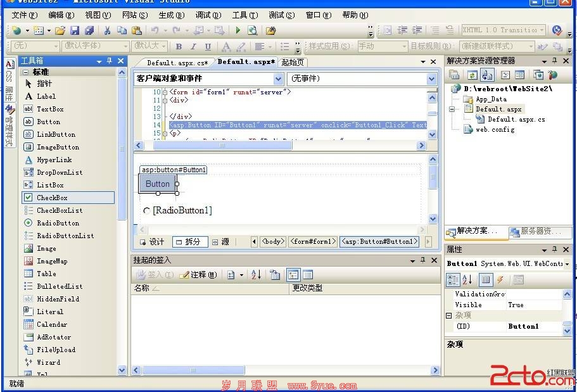Toggle Bold formatting button

coord(179,46)
